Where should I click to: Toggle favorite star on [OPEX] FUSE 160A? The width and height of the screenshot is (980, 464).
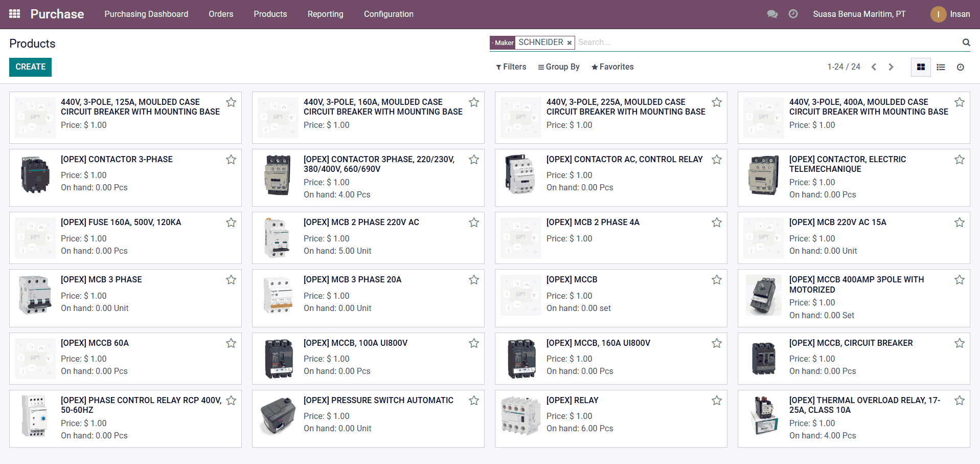coord(231,223)
